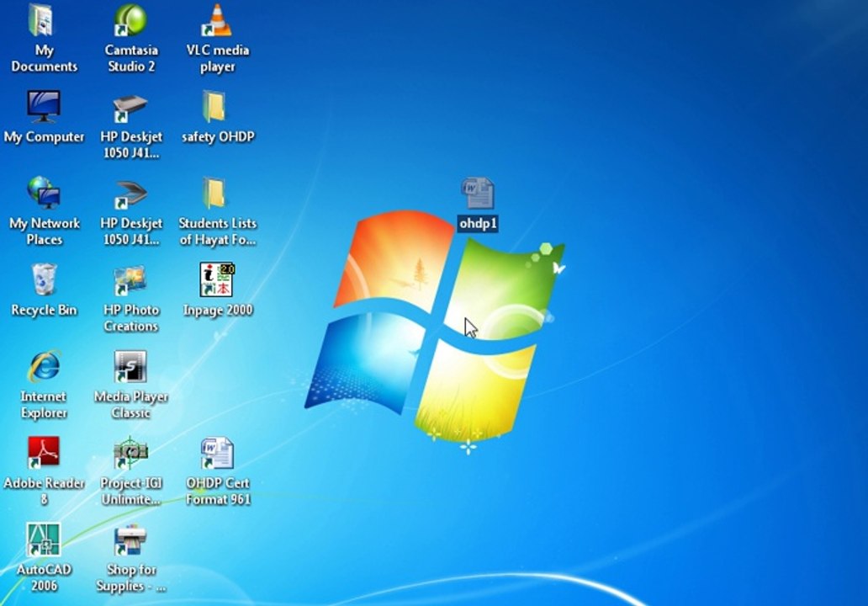Click the "ohdp1" file name label

pos(478,224)
